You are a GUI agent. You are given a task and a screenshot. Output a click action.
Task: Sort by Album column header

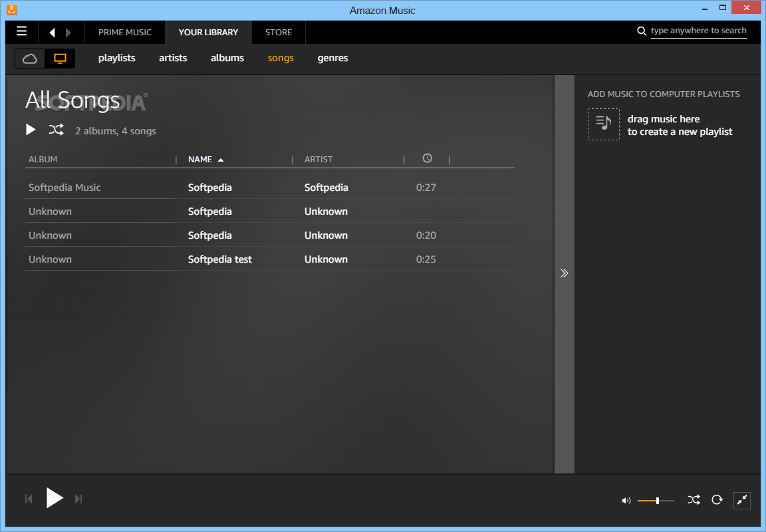point(43,159)
